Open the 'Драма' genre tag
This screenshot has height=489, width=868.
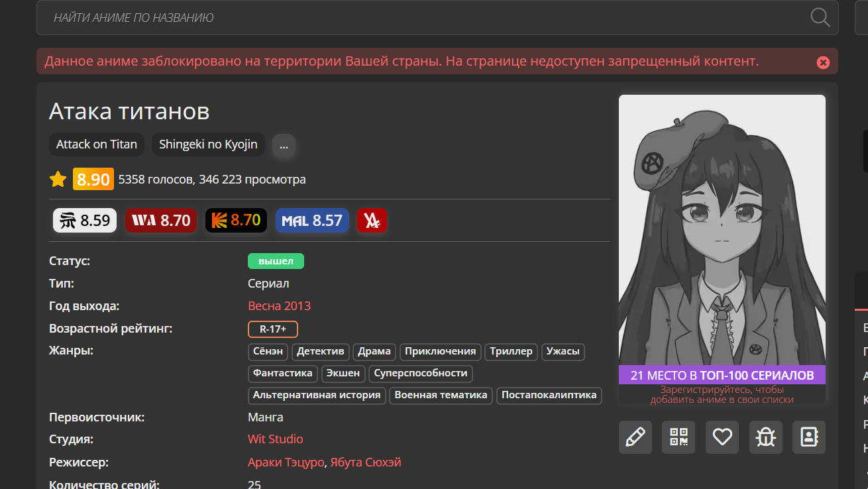[374, 352]
